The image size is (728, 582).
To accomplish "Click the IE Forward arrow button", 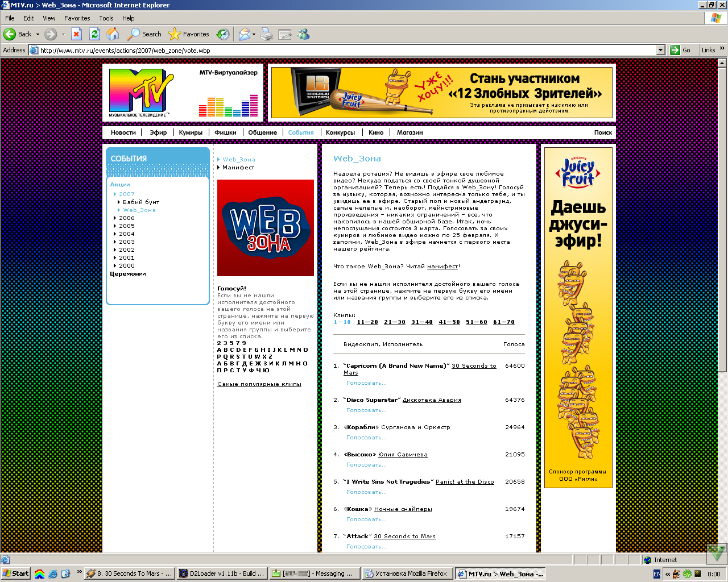I will [51, 34].
